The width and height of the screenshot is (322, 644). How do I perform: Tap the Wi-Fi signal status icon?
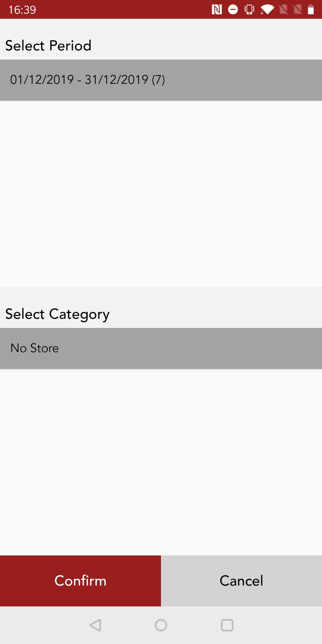pyautogui.click(x=267, y=10)
